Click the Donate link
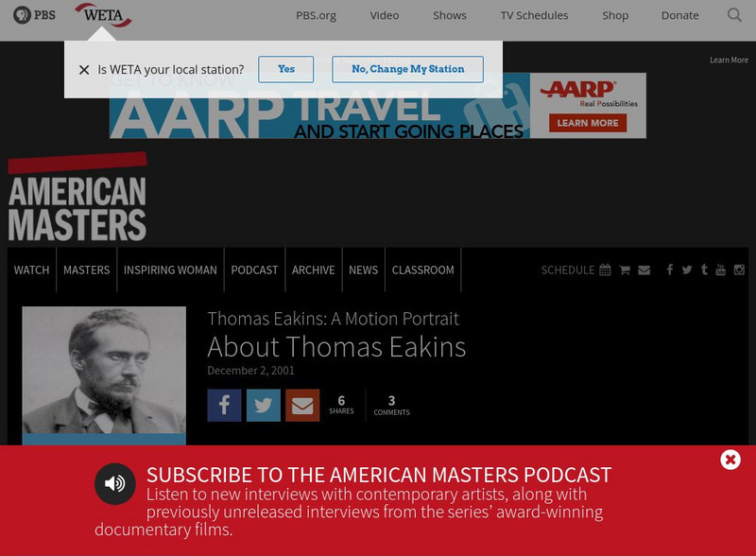Screen dimensions: 756x556 [x=679, y=15]
